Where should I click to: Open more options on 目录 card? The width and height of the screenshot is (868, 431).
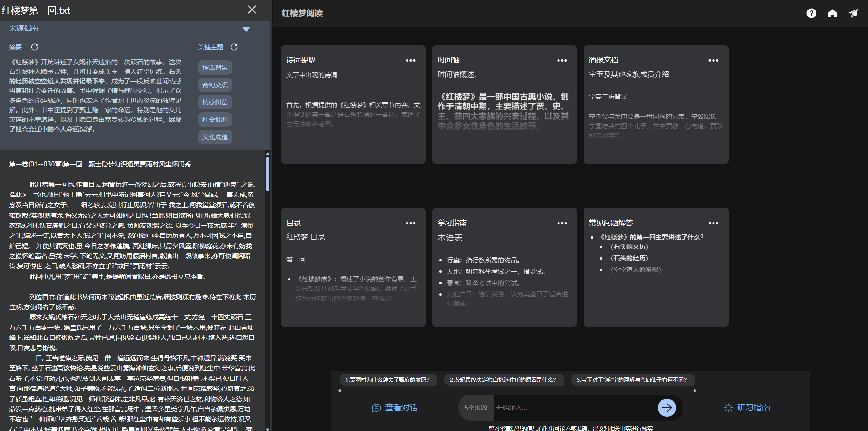(x=411, y=223)
